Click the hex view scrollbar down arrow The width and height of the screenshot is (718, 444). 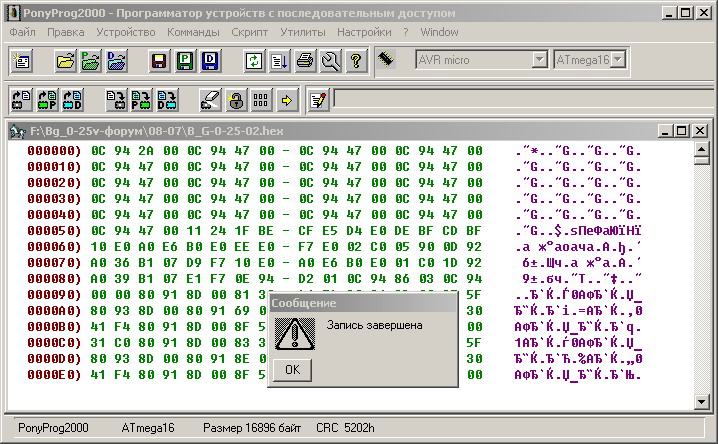coord(701,402)
